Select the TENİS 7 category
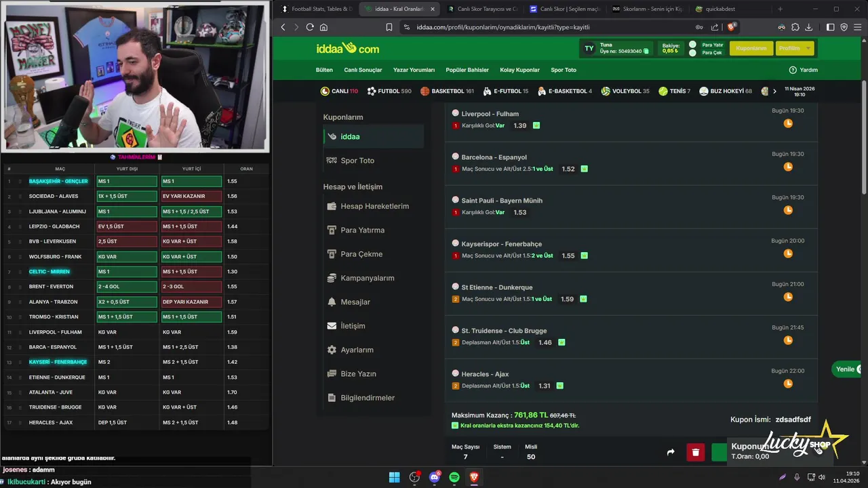The image size is (868, 488). (674, 91)
